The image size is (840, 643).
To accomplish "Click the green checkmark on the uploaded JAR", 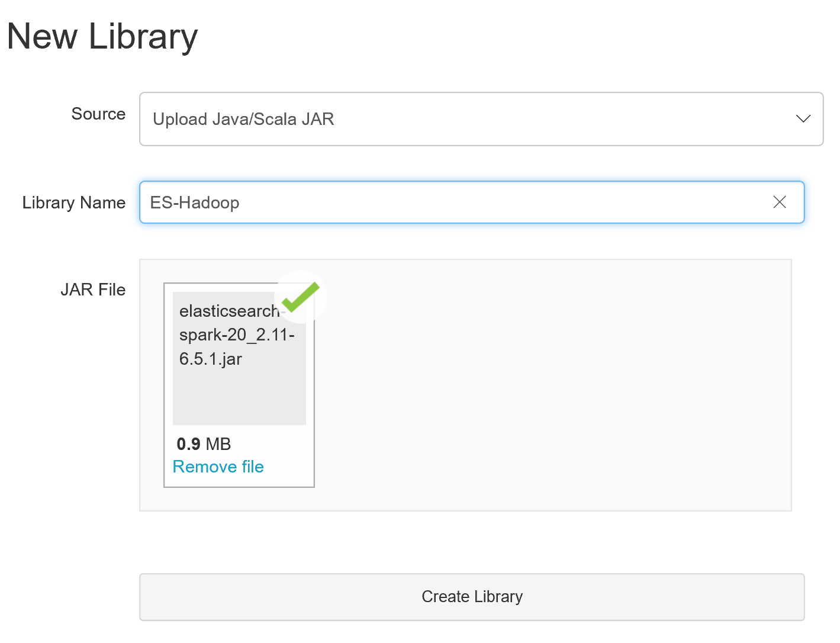I will 300,298.
